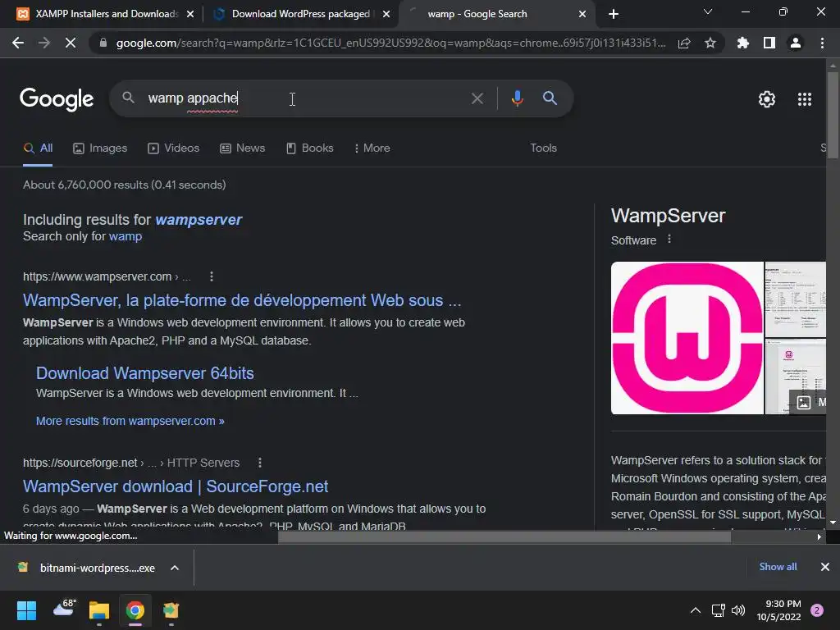Open the Bitnami installer taskbar icon

[x=171, y=610]
